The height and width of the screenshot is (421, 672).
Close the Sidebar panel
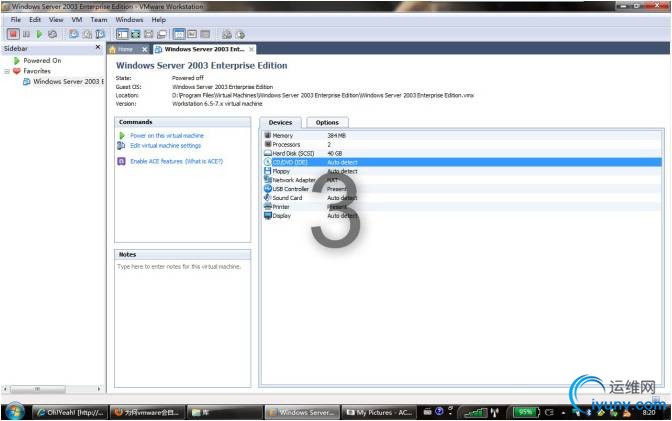click(x=98, y=47)
